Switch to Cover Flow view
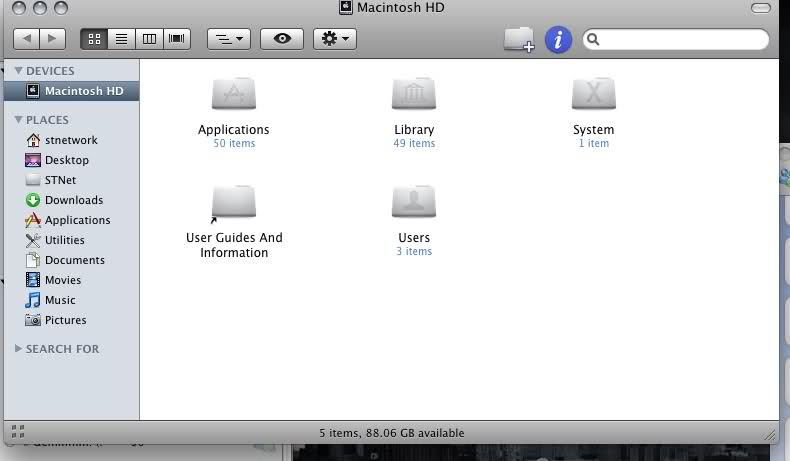The image size is (790, 461). click(176, 39)
